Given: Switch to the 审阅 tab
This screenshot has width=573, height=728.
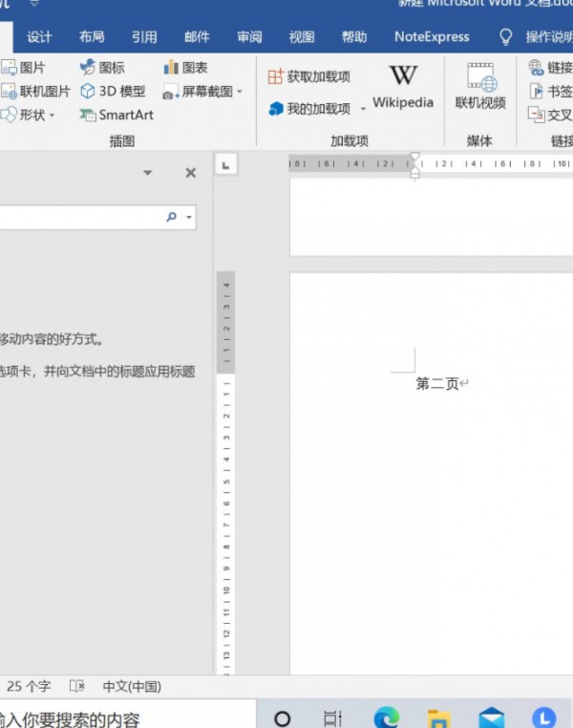Looking at the screenshot, I should point(249,36).
